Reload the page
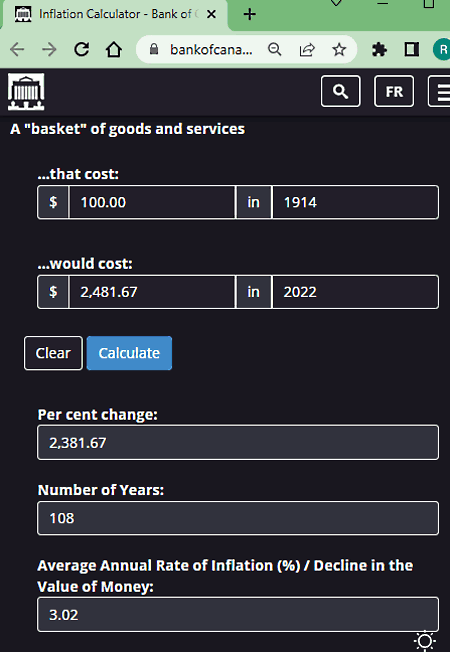 [82, 49]
